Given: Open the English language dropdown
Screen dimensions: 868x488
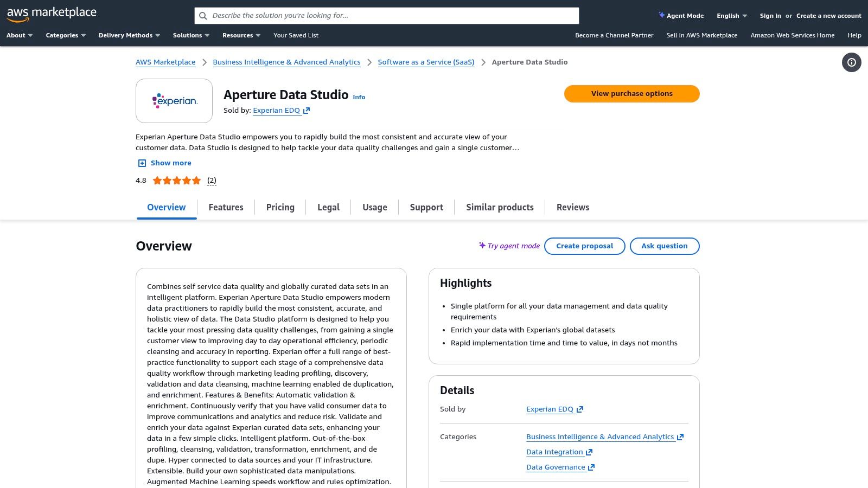Looking at the screenshot, I should pos(730,16).
